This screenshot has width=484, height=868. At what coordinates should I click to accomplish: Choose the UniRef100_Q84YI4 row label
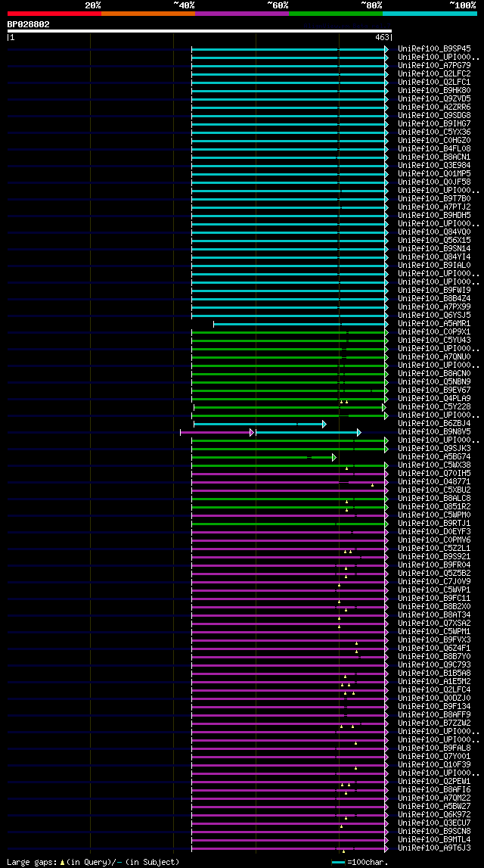click(x=434, y=257)
